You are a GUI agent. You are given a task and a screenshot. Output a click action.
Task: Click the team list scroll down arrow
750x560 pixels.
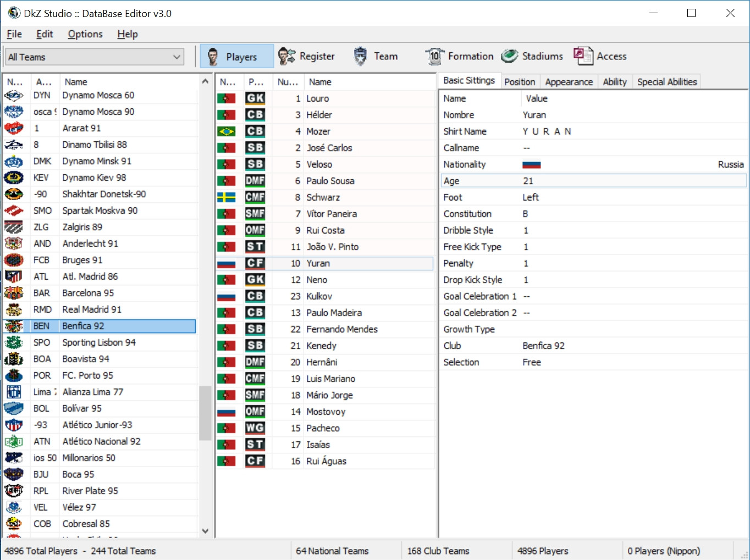click(205, 531)
